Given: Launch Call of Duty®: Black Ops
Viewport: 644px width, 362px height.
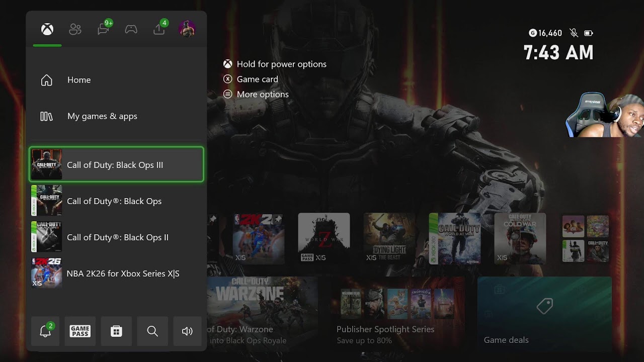Looking at the screenshot, I should pyautogui.click(x=117, y=201).
